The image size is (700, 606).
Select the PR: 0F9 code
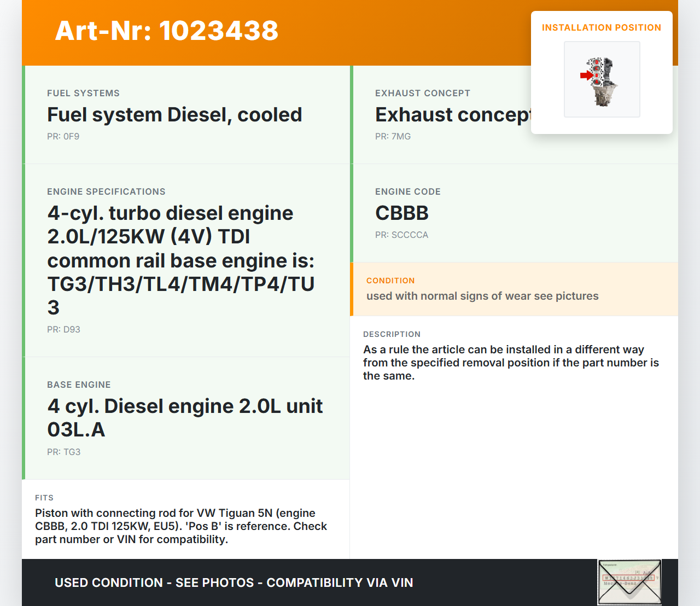pyautogui.click(x=63, y=137)
